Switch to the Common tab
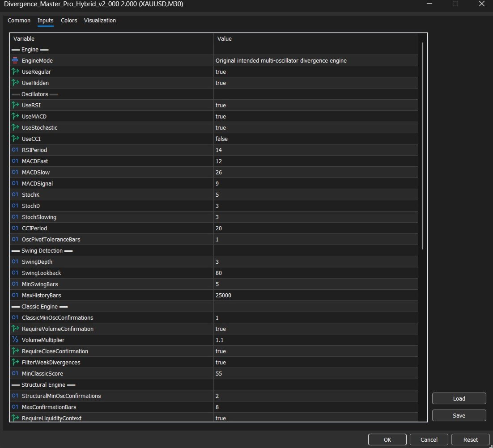The image size is (493, 448). click(x=19, y=21)
